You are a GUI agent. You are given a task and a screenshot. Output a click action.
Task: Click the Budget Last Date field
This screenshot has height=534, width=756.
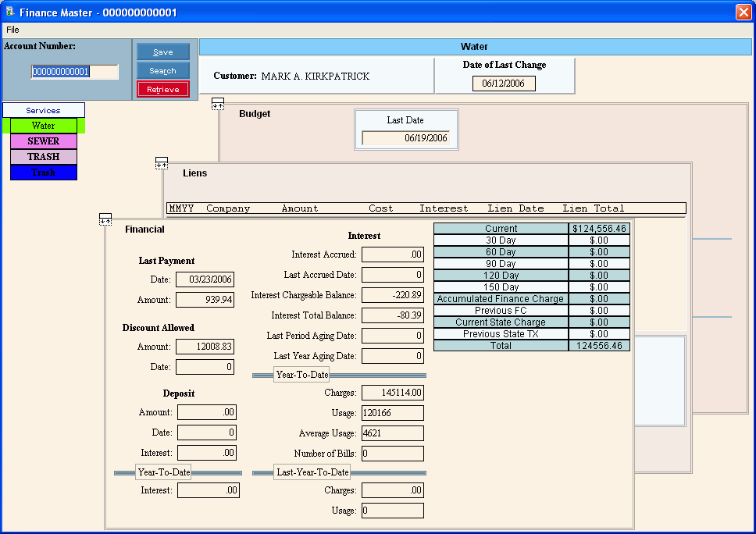point(406,138)
